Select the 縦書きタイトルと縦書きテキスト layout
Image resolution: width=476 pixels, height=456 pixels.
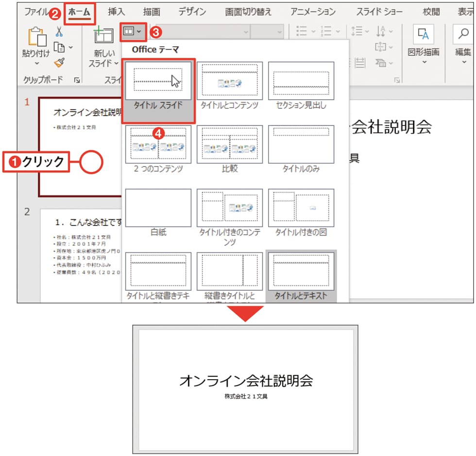(229, 277)
